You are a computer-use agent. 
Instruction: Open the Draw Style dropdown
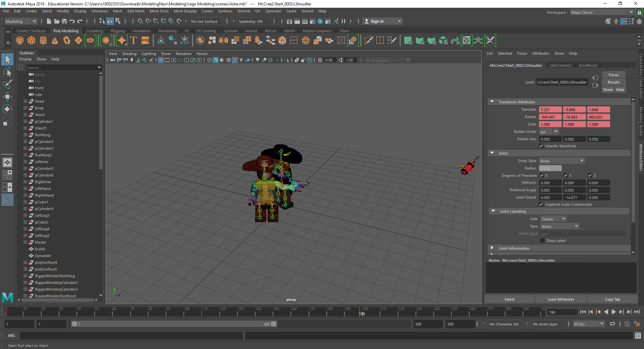pos(561,161)
